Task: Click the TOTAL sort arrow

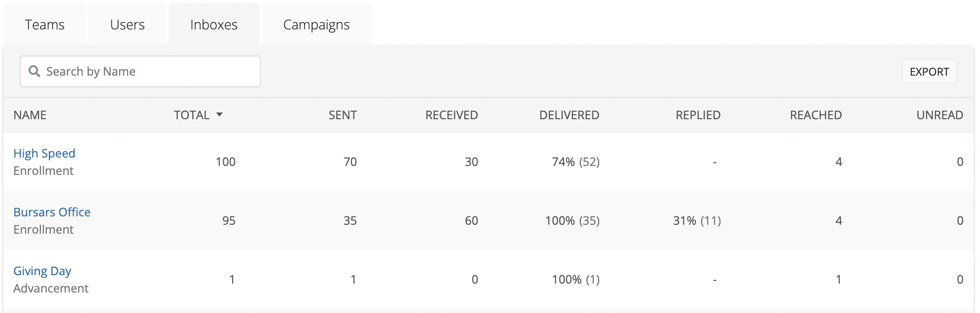Action: coord(220,114)
